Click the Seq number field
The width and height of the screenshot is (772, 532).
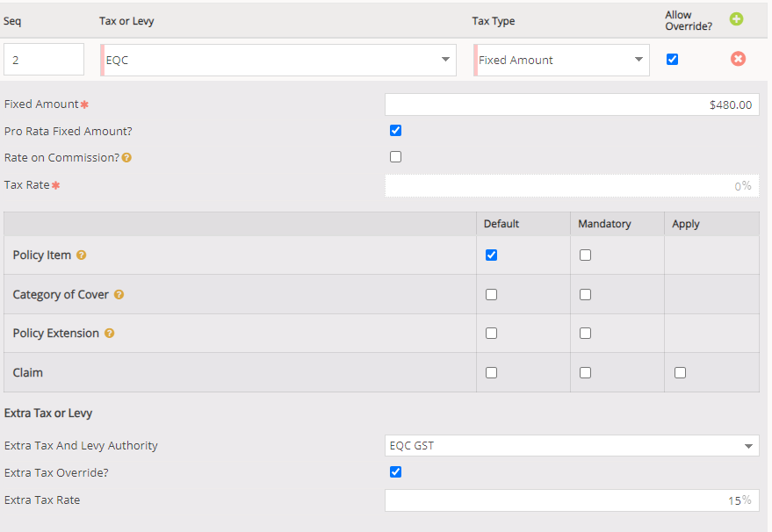(x=44, y=60)
